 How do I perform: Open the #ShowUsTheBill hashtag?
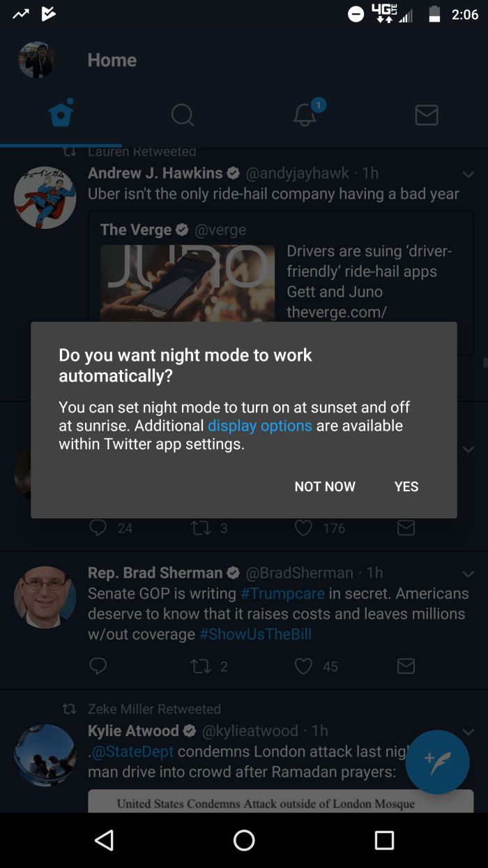(255, 634)
